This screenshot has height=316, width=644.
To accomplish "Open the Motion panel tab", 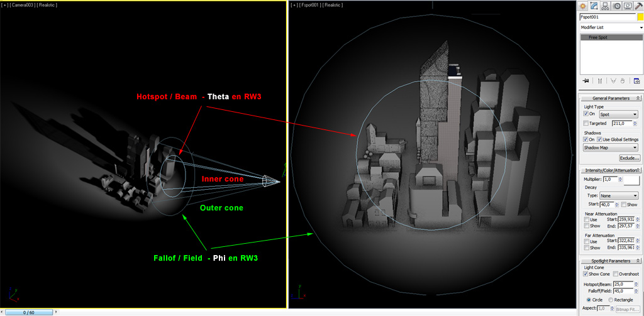I will click(x=616, y=6).
